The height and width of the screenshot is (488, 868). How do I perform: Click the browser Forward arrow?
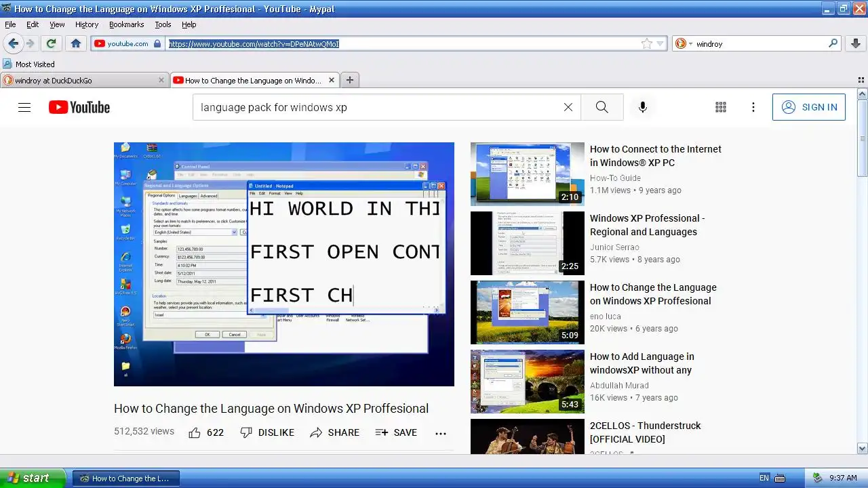tap(30, 43)
